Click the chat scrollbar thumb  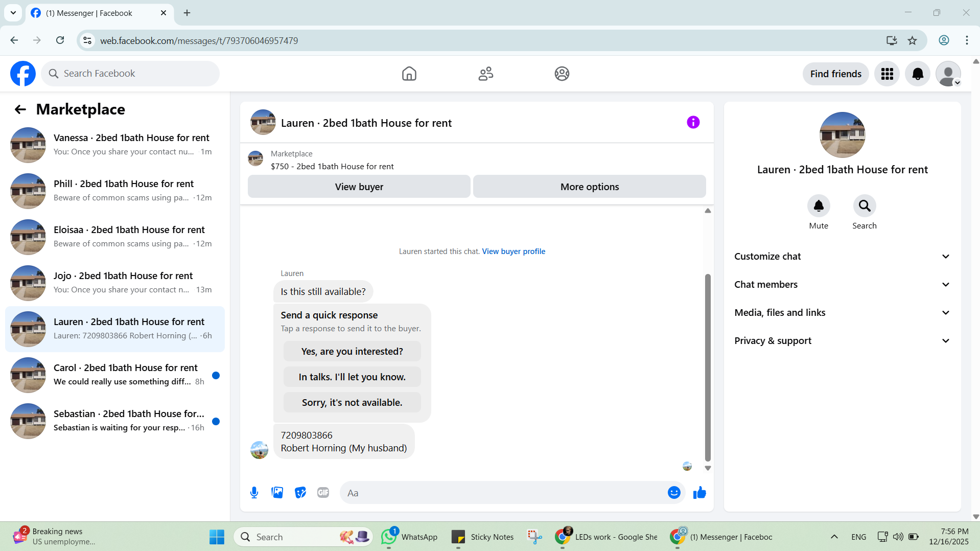click(x=708, y=368)
